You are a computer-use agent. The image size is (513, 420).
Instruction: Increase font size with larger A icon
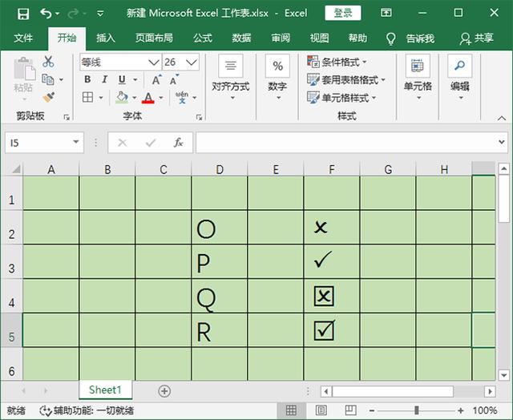(x=156, y=79)
